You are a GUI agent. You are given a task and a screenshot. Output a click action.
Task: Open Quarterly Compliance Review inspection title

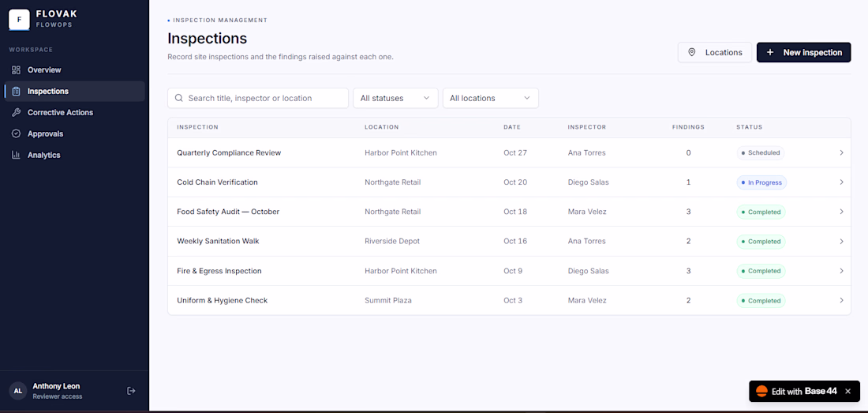tap(229, 152)
